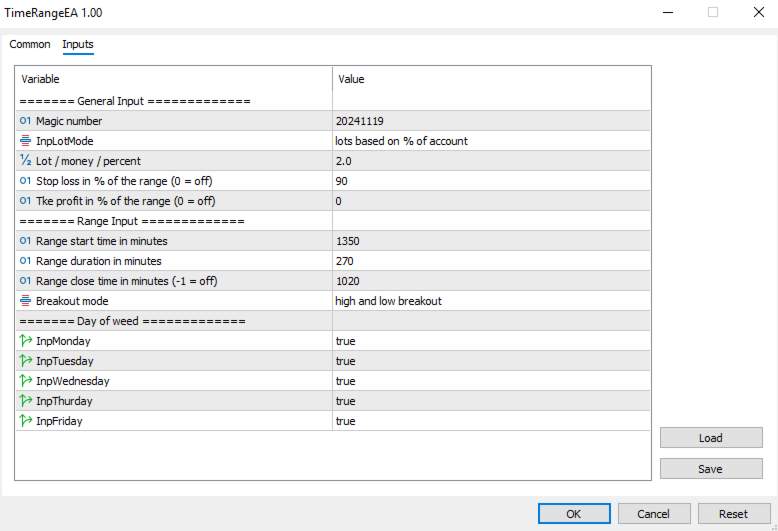Click the boolean icon beside InpWednesday
Screen dimensions: 778x531
[x=25, y=381]
